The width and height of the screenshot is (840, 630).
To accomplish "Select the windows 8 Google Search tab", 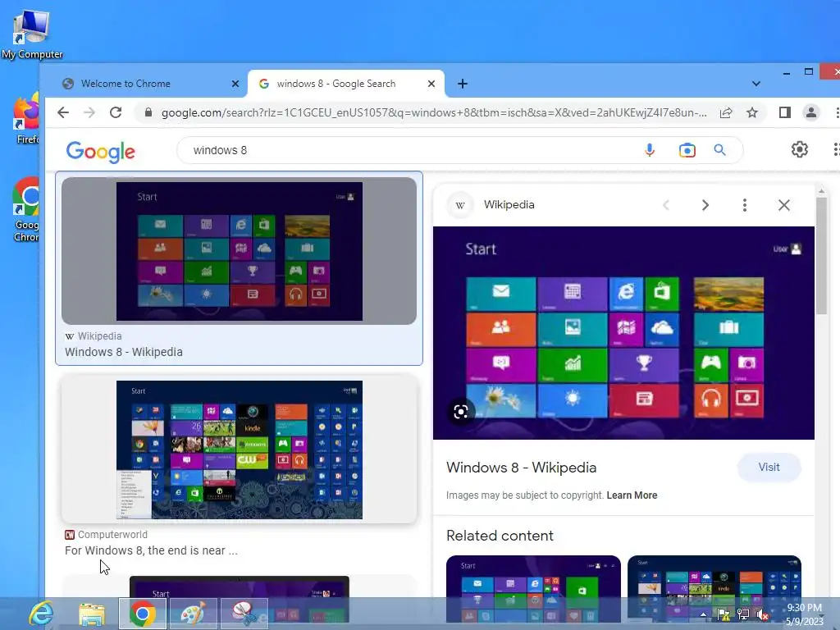I will (336, 84).
